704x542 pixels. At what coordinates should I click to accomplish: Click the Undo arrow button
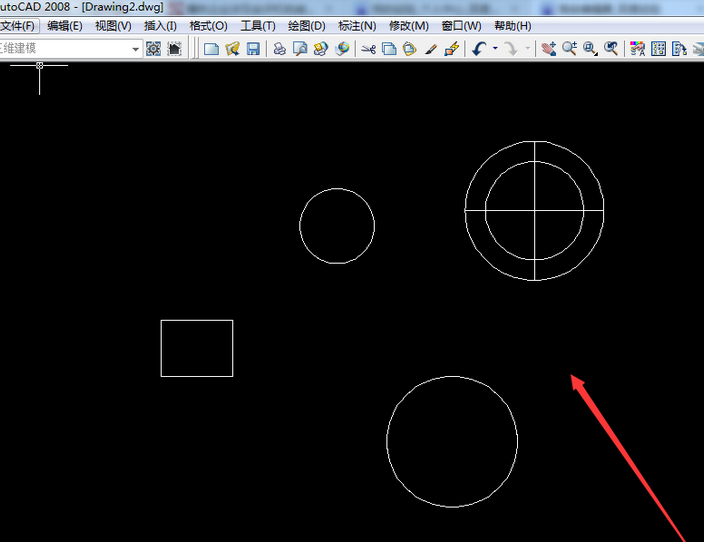coord(478,48)
